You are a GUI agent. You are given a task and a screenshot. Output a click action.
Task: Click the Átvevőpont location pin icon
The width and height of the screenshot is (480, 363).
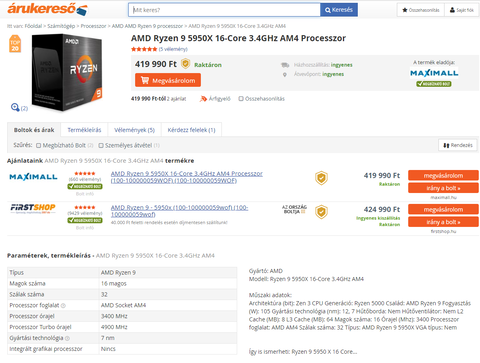coord(285,74)
